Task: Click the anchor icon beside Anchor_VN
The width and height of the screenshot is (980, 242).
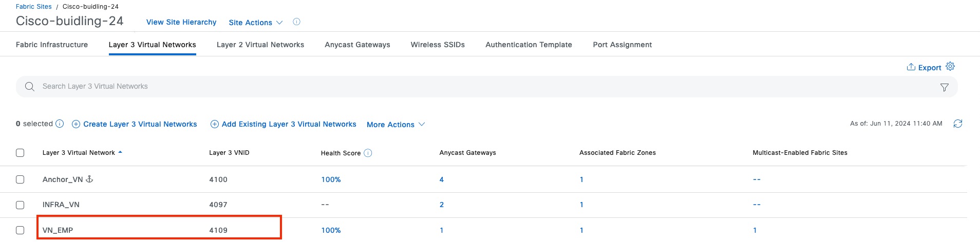Action: click(x=89, y=179)
